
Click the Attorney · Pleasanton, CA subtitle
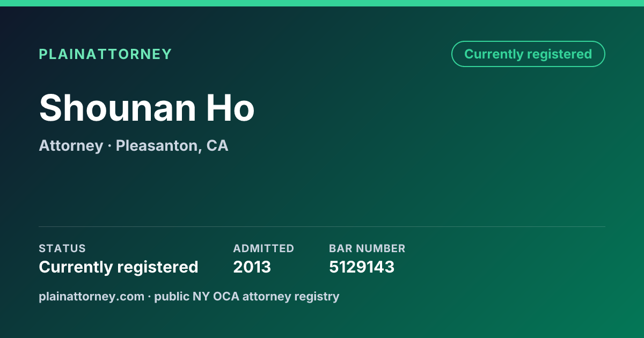coord(134,145)
